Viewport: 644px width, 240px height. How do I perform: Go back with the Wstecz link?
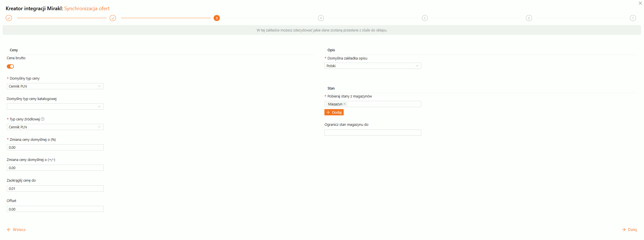coord(16,230)
